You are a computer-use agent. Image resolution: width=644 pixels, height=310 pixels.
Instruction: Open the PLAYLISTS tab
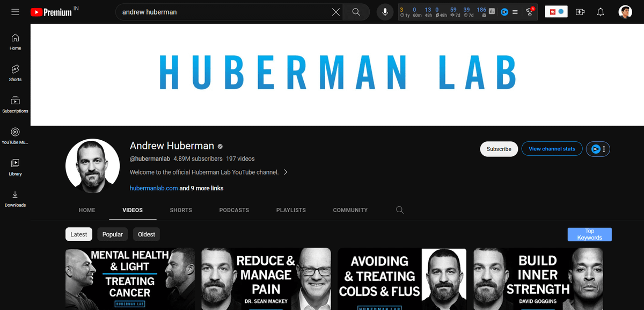pyautogui.click(x=291, y=210)
